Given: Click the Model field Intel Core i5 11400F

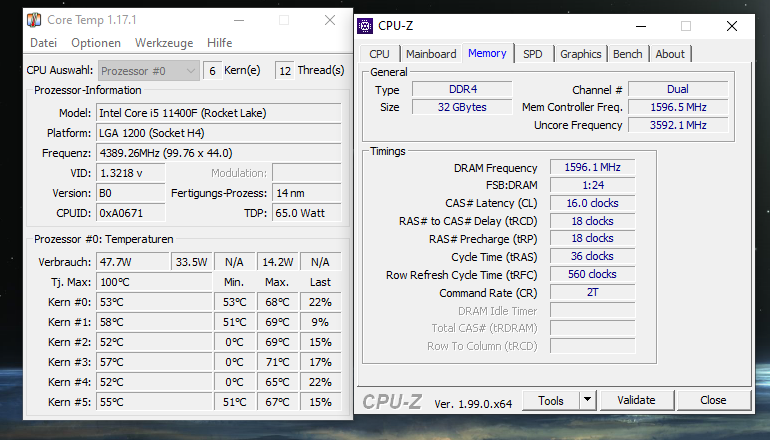Looking at the screenshot, I should (219, 113).
